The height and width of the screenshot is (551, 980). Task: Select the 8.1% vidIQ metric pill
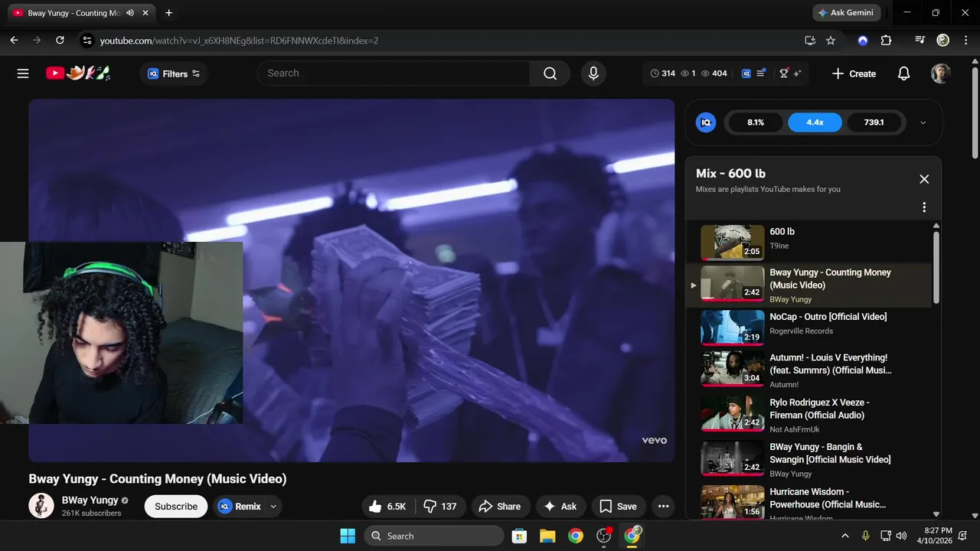coord(756,122)
